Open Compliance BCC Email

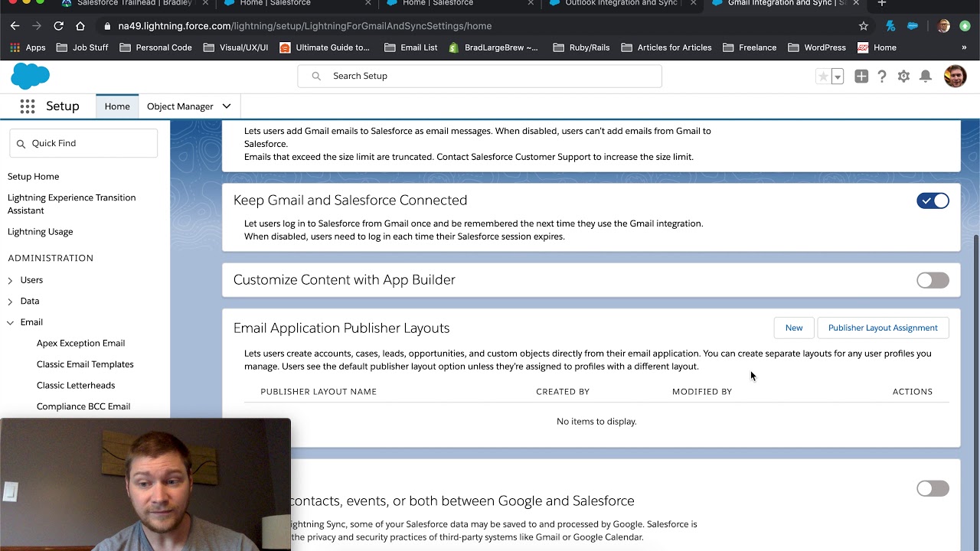pos(83,406)
